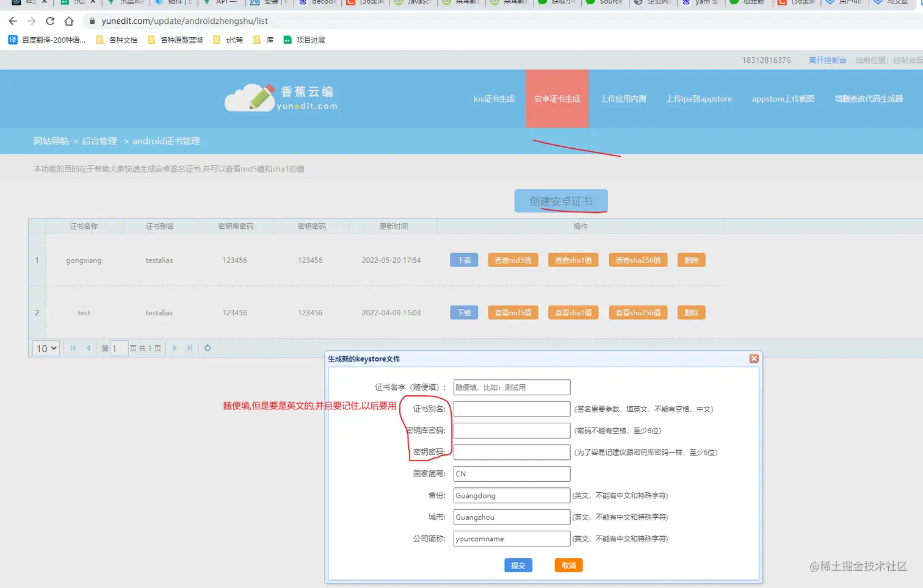Close the 生成新的keystore文件 dialog
Image resolution: width=923 pixels, height=588 pixels.
[x=754, y=359]
